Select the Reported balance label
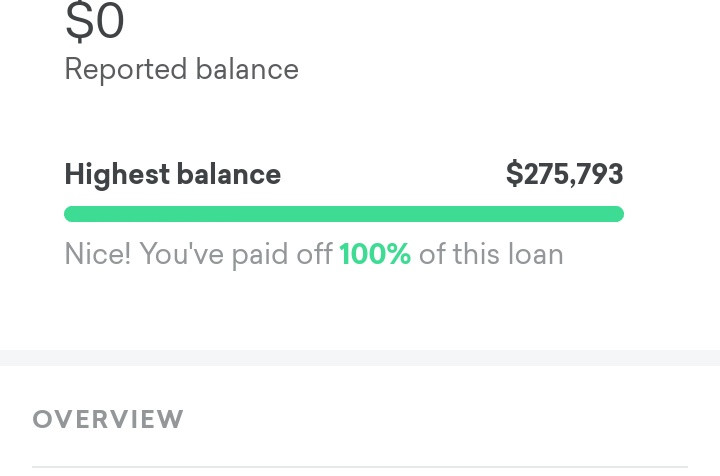 181,69
